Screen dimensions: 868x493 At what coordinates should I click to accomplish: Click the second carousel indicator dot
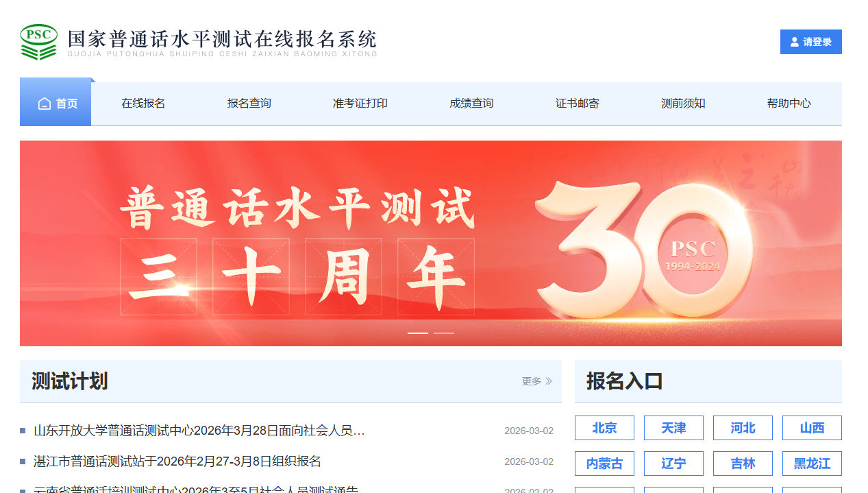pos(445,332)
